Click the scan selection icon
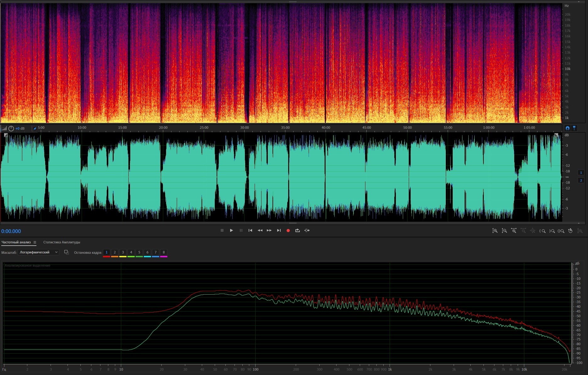588x375 pixels. point(66,252)
